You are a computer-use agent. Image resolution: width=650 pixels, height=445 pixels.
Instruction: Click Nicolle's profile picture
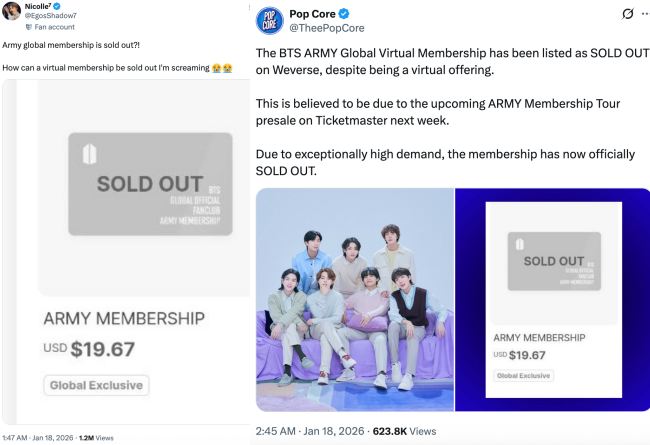(x=12, y=12)
